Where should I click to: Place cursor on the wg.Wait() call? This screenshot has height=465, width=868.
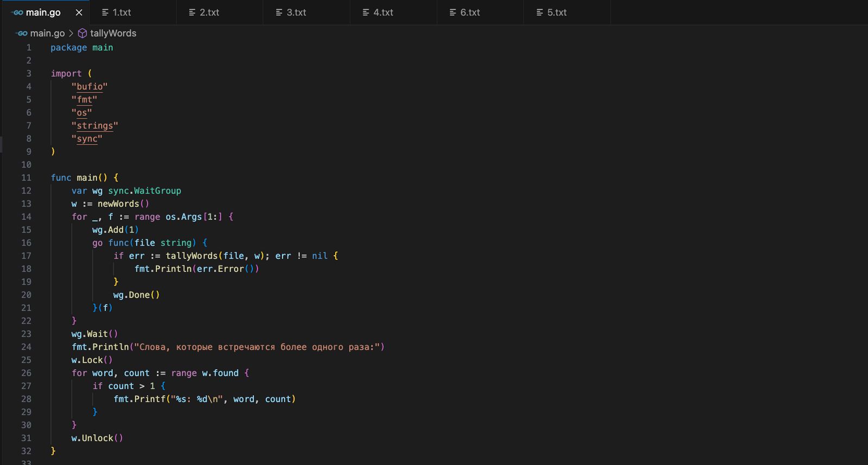(97, 334)
